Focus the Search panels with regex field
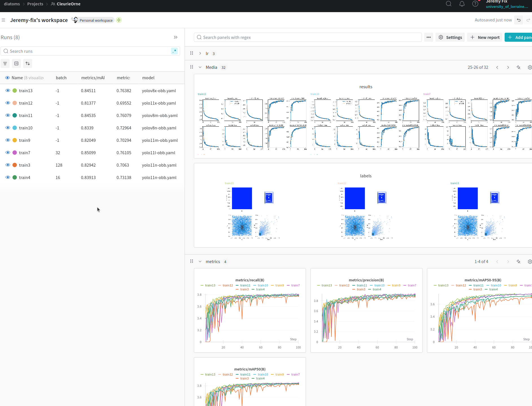 pyautogui.click(x=310, y=37)
